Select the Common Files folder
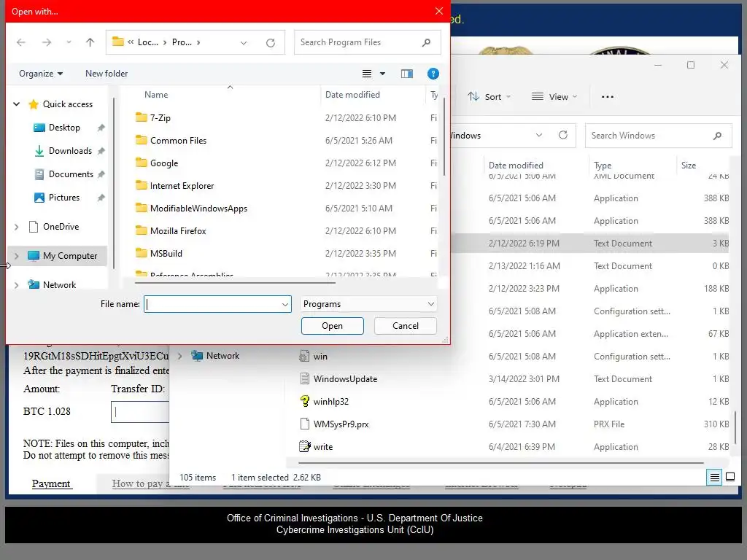This screenshot has height=560, width=747. pos(178,141)
